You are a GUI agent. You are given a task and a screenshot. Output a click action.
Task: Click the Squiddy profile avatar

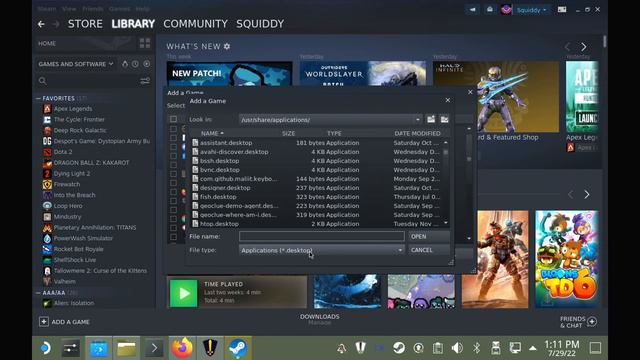(506, 10)
